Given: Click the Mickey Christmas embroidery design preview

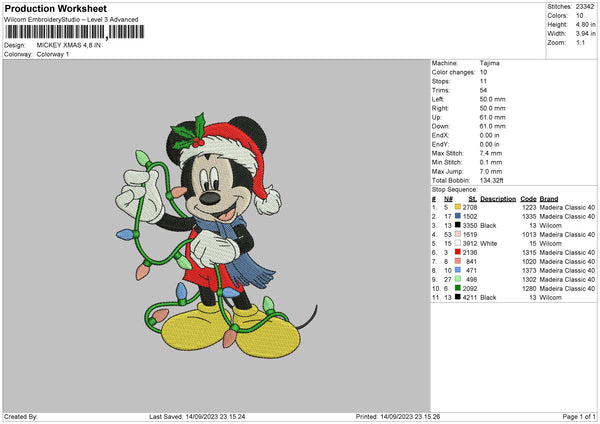Looking at the screenshot, I should coord(216,236).
